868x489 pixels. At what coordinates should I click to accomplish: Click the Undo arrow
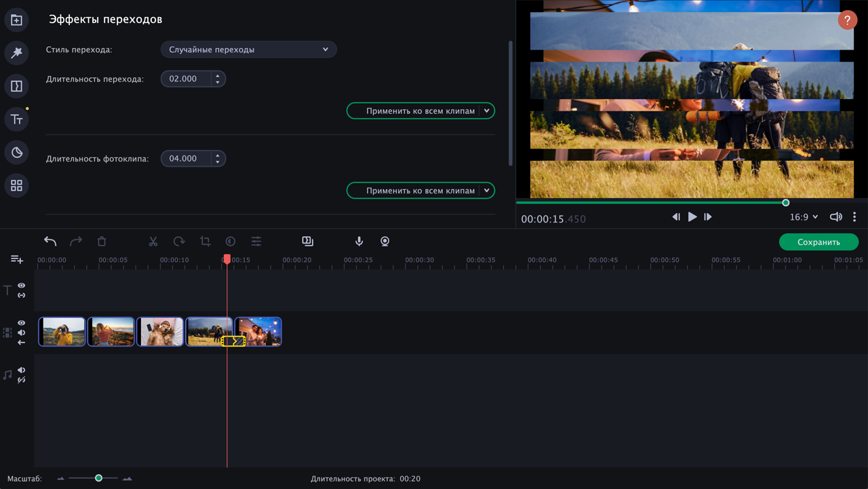pos(50,241)
